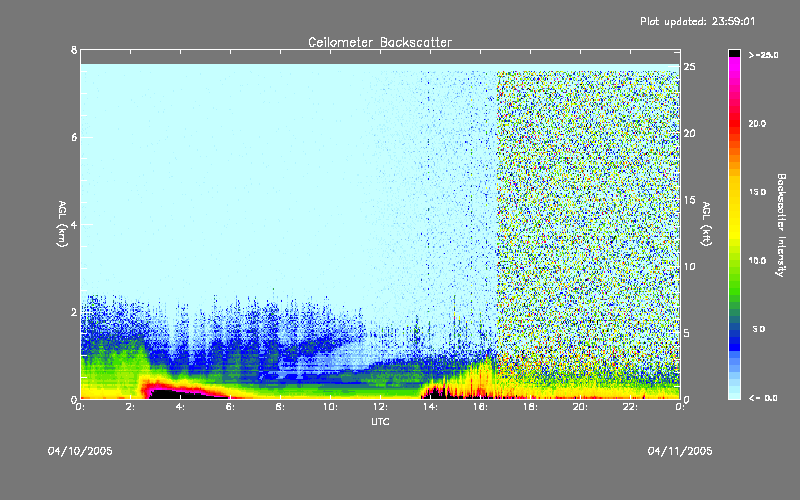Click the "18:" hour tick on the UTC axis
The width and height of the screenshot is (800, 500).
[x=531, y=407]
